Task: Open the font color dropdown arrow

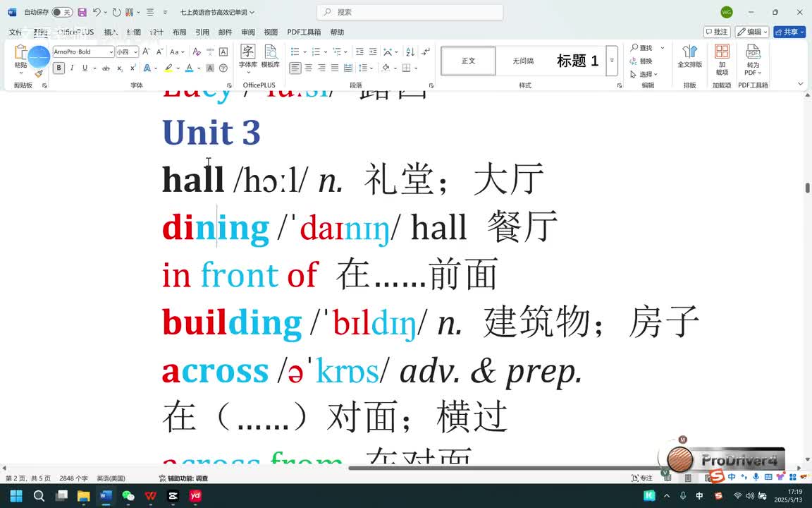Action: coord(199,68)
